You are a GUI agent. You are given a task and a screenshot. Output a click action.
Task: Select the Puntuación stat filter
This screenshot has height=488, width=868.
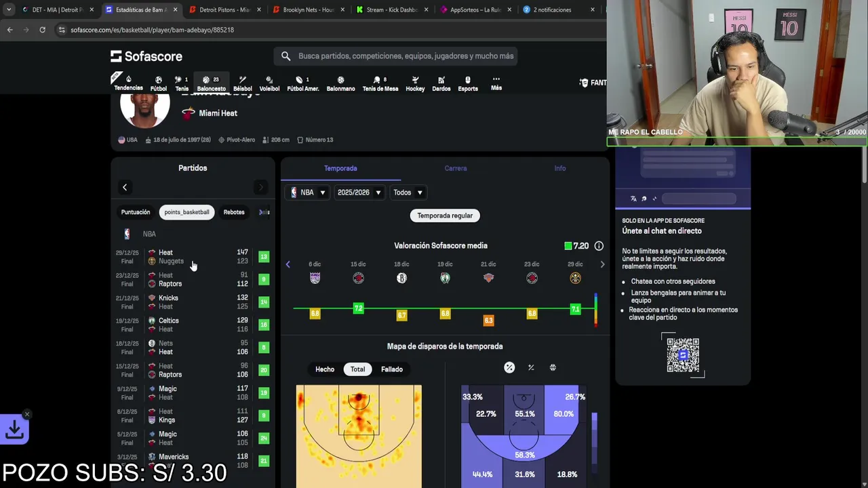click(136, 212)
